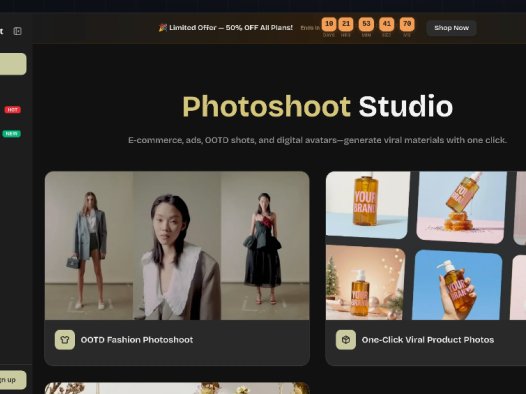Viewport: 526px width, 394px height.
Task: Select the black dress model photo
Action: pyautogui.click(x=265, y=245)
